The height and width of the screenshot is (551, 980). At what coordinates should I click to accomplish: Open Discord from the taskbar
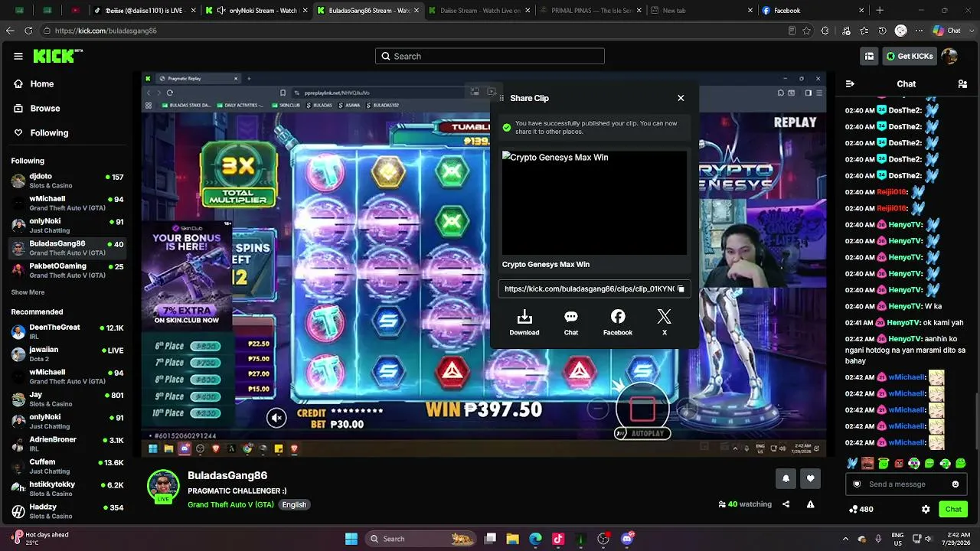627,539
